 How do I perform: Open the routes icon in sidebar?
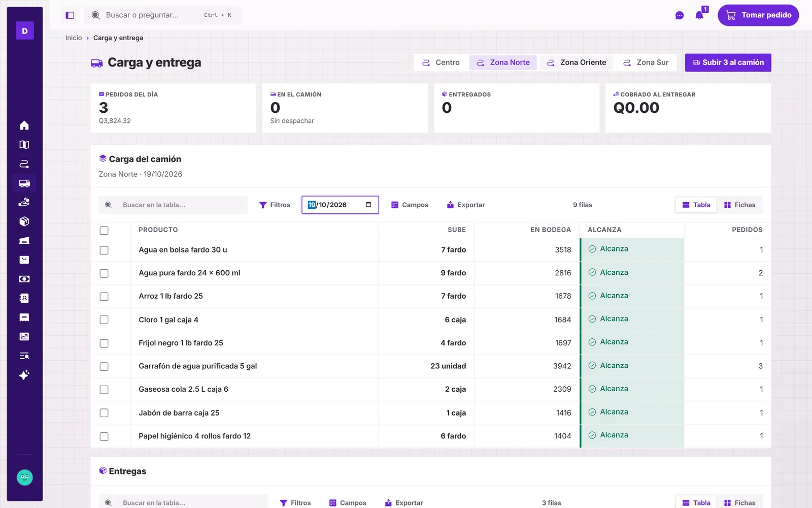(x=24, y=164)
